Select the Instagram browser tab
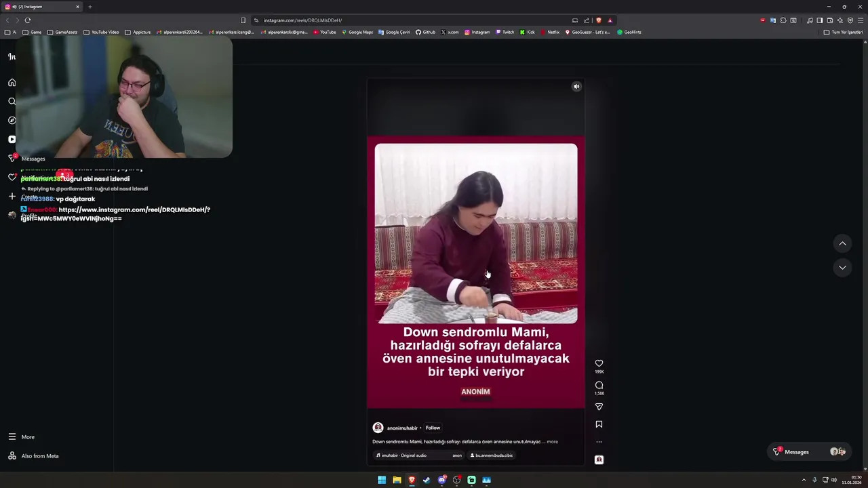Screen dimensions: 868x488 pyautogui.click(x=41, y=7)
